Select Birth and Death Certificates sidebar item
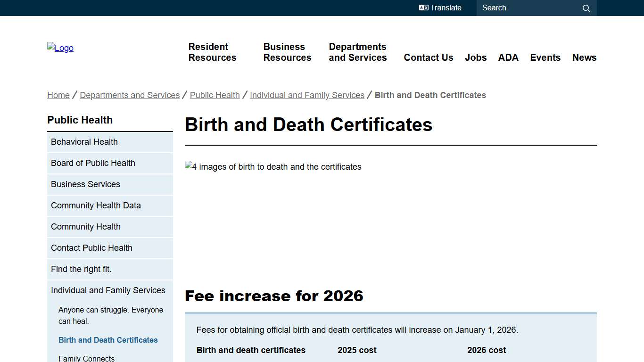The width and height of the screenshot is (644, 362). (x=108, y=340)
